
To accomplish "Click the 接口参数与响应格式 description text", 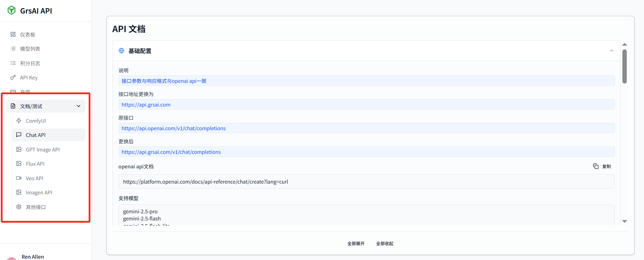I will click(x=164, y=81).
